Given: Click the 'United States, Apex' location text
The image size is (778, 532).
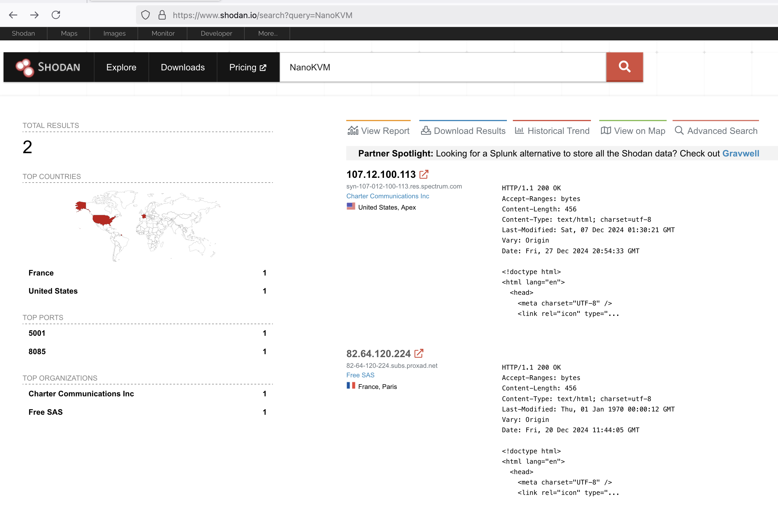Looking at the screenshot, I should pyautogui.click(x=387, y=208).
